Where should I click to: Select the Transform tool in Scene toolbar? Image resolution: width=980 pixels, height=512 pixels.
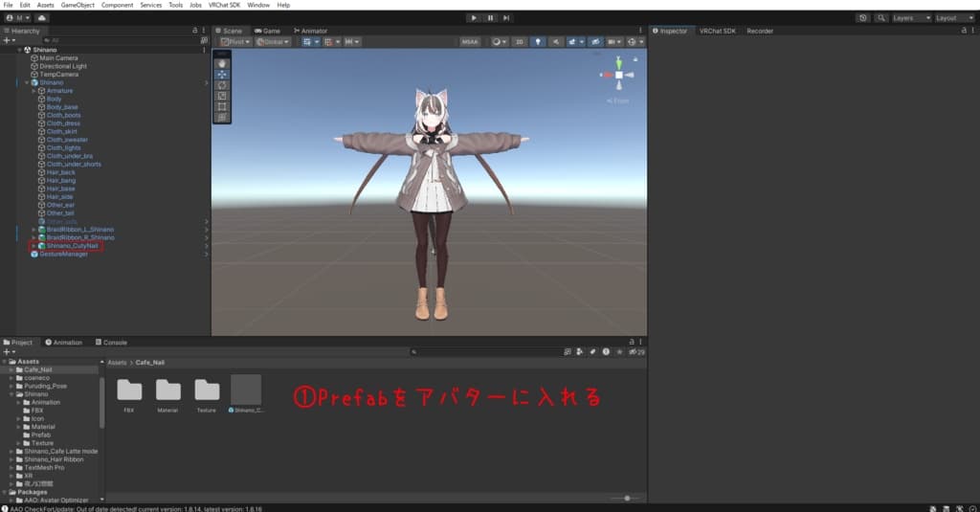click(222, 118)
